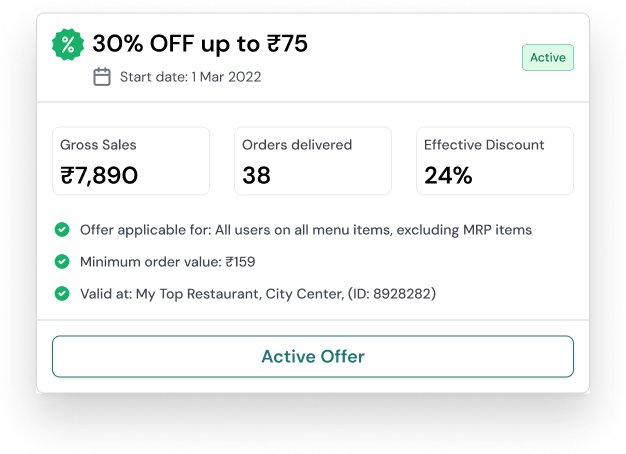The width and height of the screenshot is (626, 454).
Task: Click the green checkmark beside Minimum order value
Action: [x=62, y=262]
